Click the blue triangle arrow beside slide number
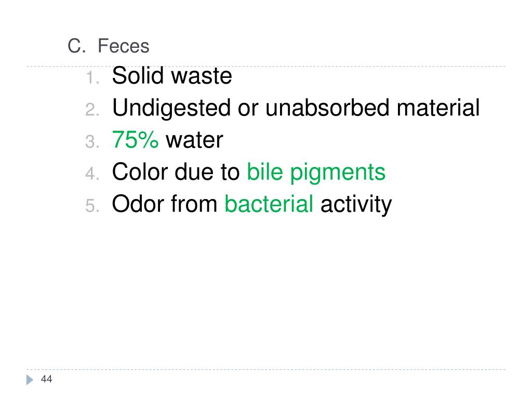Image resolution: width=532 pixels, height=399 pixels. (29, 380)
